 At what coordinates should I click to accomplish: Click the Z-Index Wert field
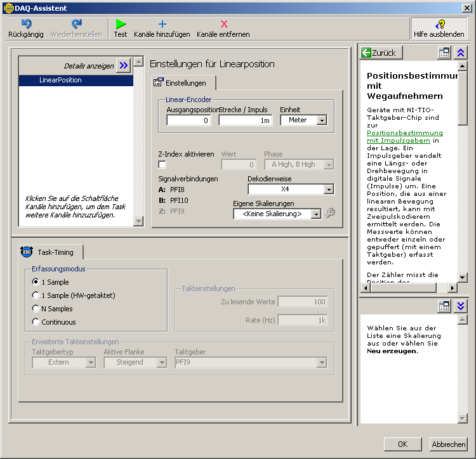coord(239,165)
